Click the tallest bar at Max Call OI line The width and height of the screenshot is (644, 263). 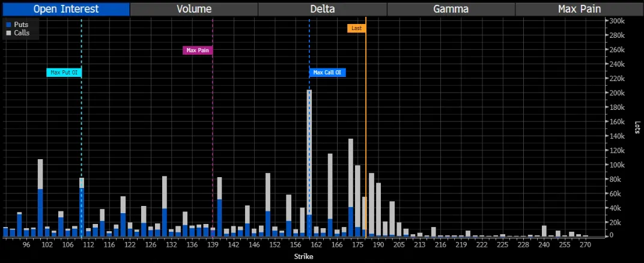coord(309,150)
